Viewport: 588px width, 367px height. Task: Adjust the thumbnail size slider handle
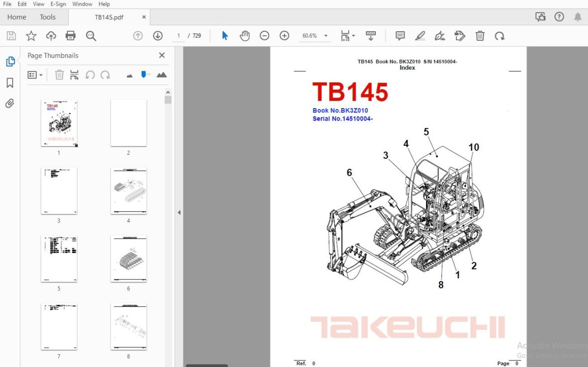(144, 75)
